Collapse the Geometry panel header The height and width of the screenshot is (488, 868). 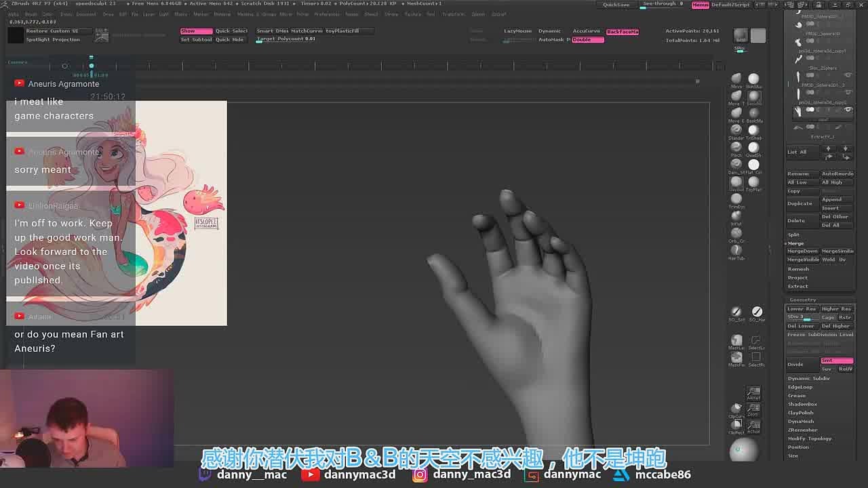pos(803,300)
